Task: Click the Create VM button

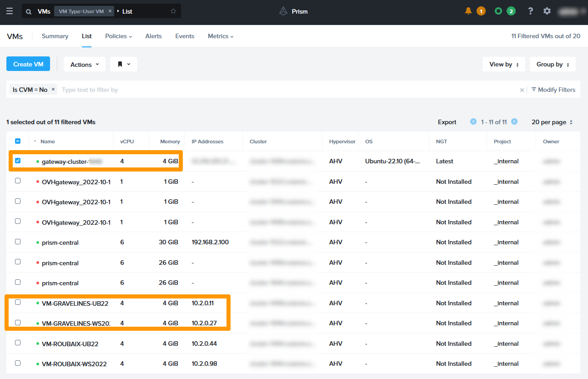Action: coord(28,64)
